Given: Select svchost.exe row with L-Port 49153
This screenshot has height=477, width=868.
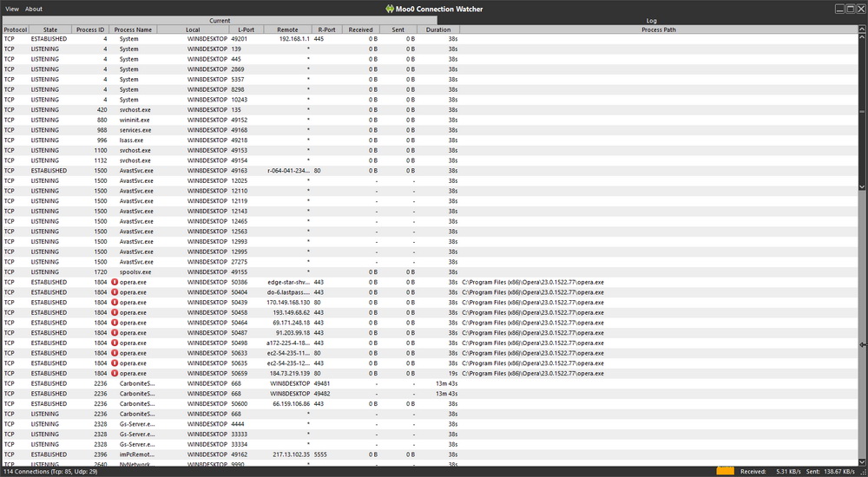Looking at the screenshot, I should tap(431, 151).
